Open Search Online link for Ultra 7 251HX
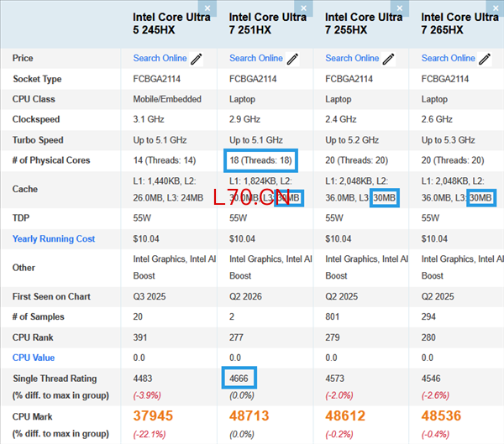Screen dimensions: 504x444 256,58
